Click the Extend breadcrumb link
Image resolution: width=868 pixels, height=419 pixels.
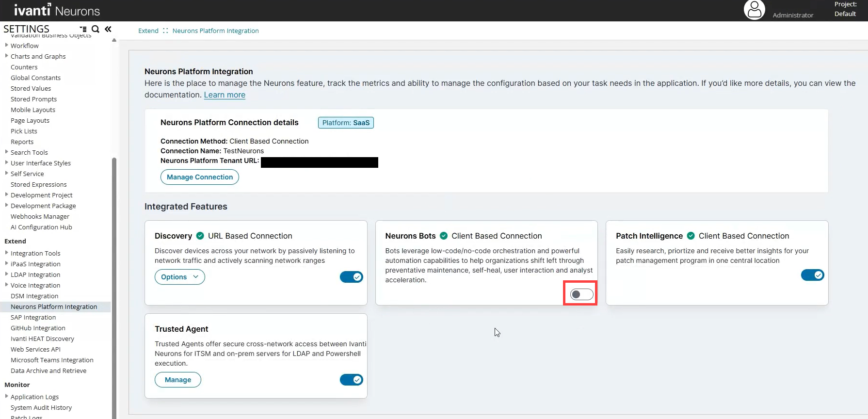pyautogui.click(x=148, y=31)
